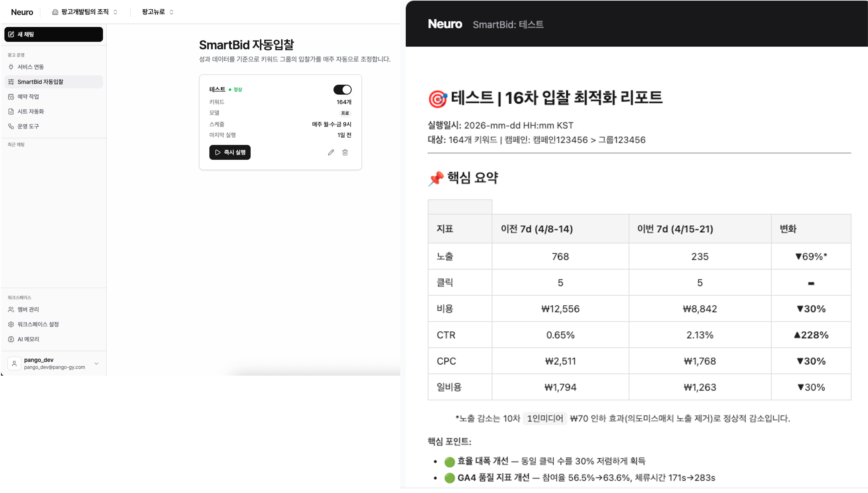Click the 노출 change cell ▼69%*
Image resolution: width=868 pixels, height=493 pixels.
(x=811, y=257)
